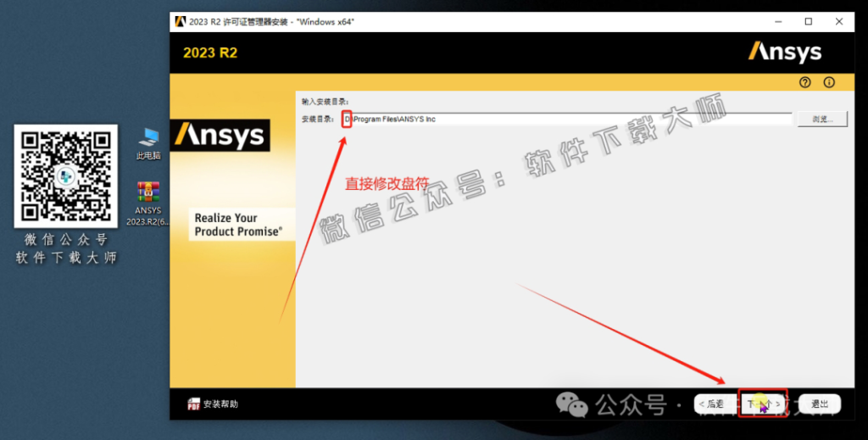Click the QR code image on desktop
This screenshot has width=868, height=440.
tap(66, 176)
